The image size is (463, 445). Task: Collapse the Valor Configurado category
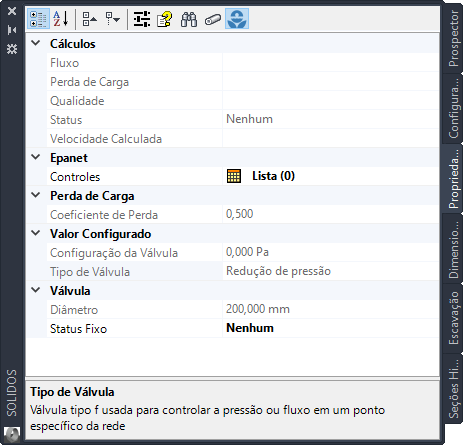tap(36, 233)
